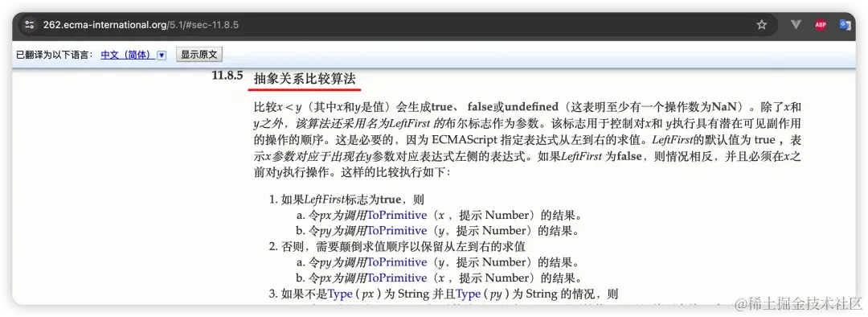Open ToPrimitive link in step 2a
The width and height of the screenshot is (868, 317).
(397, 262)
